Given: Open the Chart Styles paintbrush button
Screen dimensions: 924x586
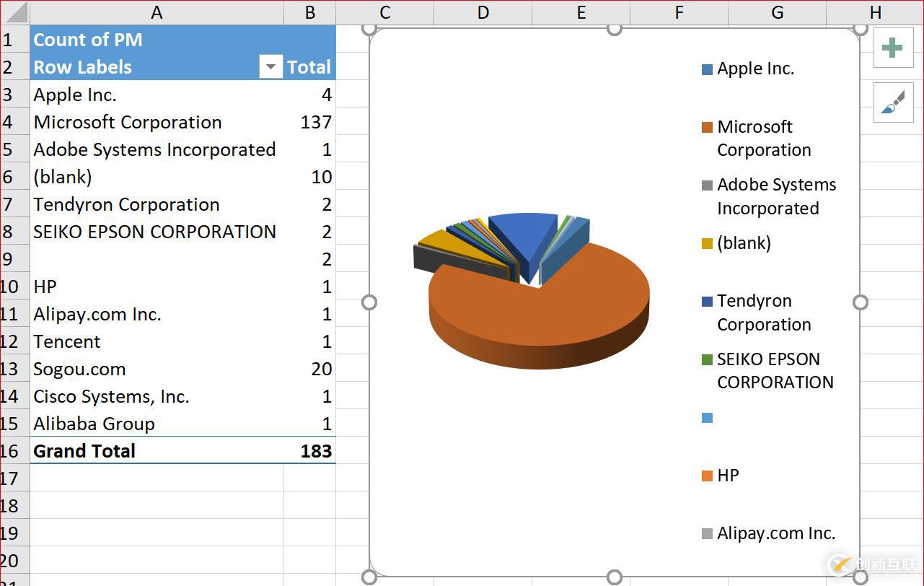Looking at the screenshot, I should (x=893, y=102).
